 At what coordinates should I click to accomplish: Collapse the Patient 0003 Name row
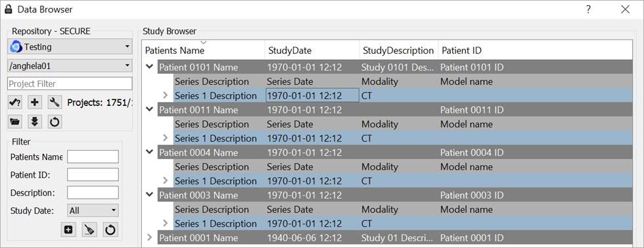[150, 195]
